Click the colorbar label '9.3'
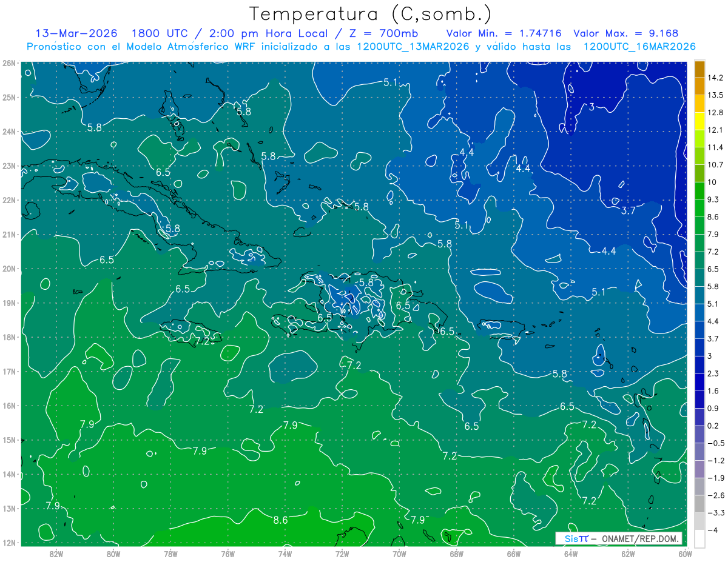The height and width of the screenshot is (562, 728). pyautogui.click(x=713, y=199)
